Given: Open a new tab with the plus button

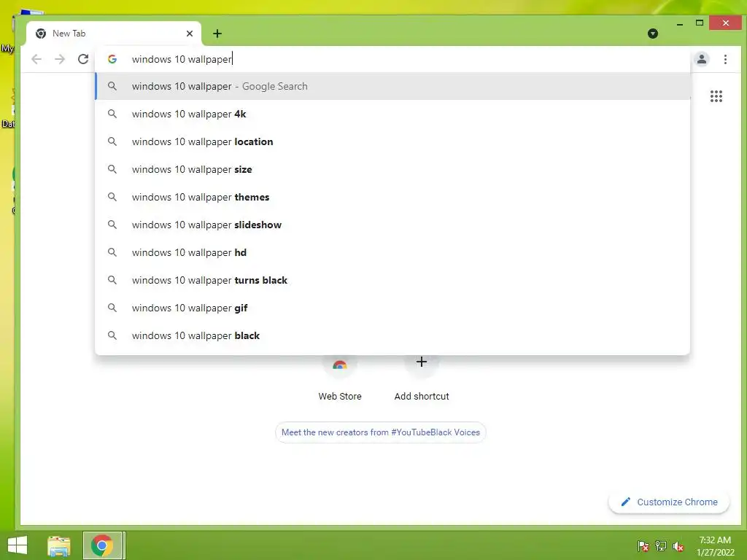Looking at the screenshot, I should pyautogui.click(x=217, y=34).
